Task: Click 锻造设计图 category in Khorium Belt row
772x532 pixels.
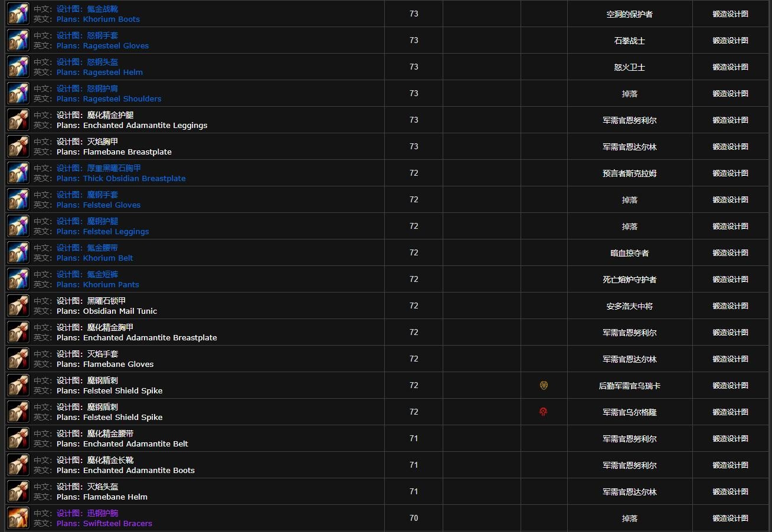Action: (730, 253)
